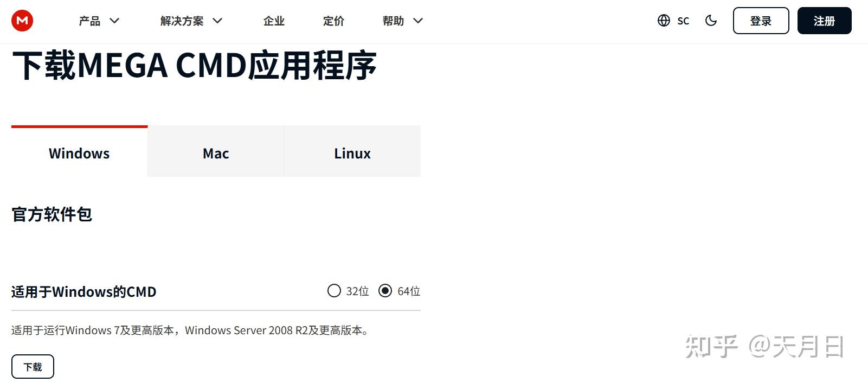The width and height of the screenshot is (868, 382).
Task: Click the 登录 button
Action: tap(761, 21)
